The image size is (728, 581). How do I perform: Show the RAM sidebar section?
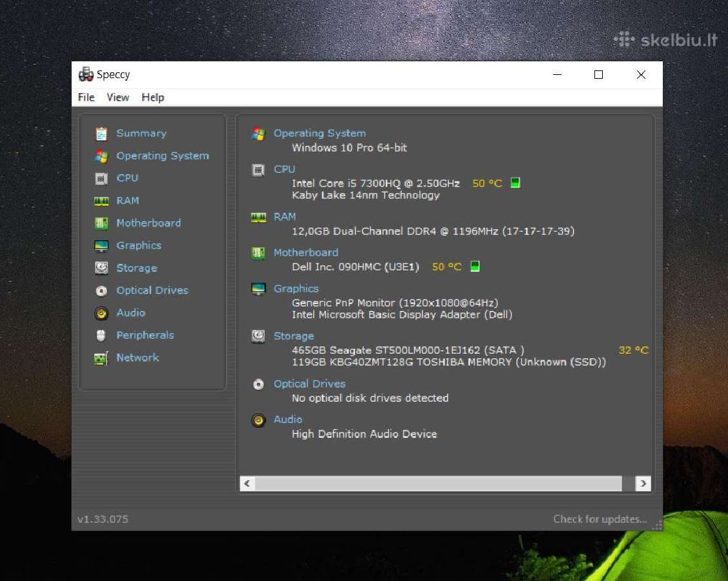(x=128, y=201)
